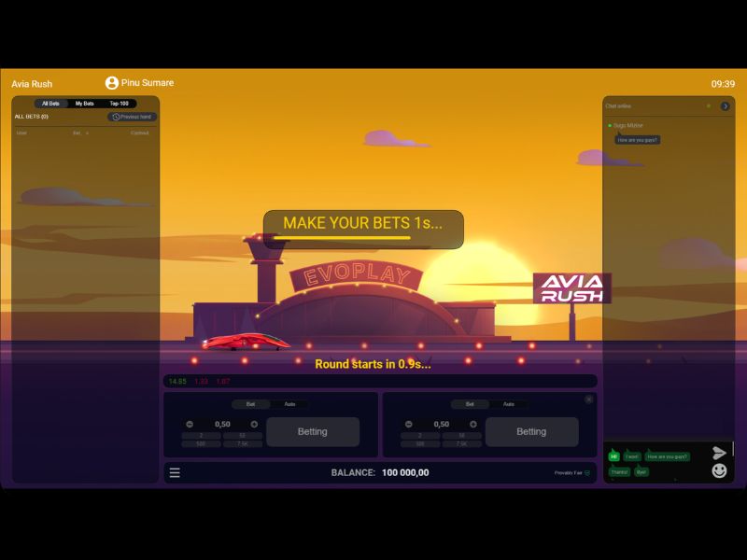Toggle Bet mode on the left panel
Viewport: 747px width, 560px height.
tap(249, 404)
